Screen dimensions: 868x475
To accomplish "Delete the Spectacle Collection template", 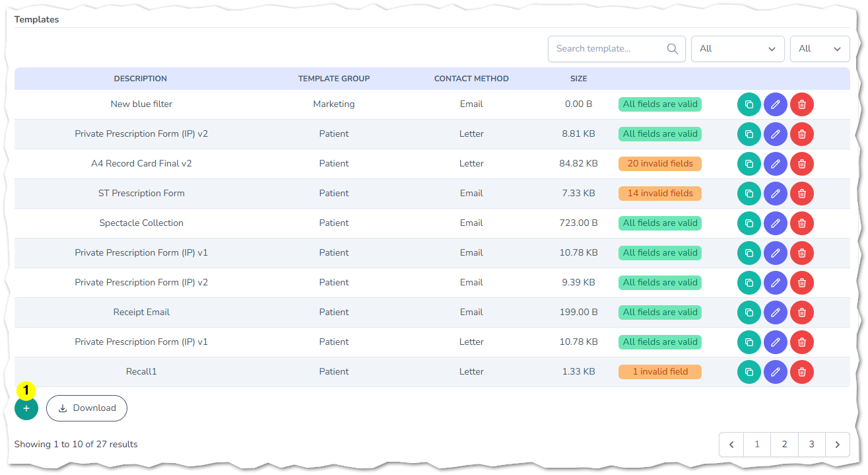I will pos(802,223).
